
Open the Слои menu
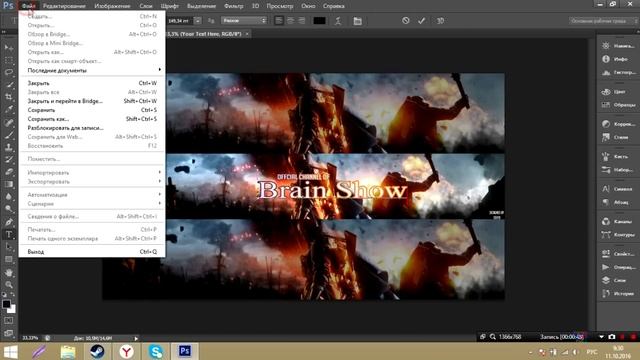tap(146, 6)
